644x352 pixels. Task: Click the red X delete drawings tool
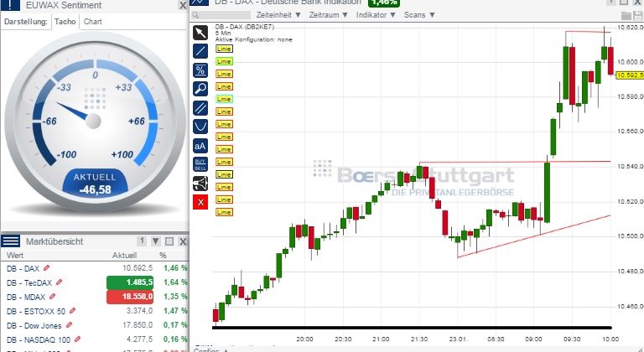[200, 202]
